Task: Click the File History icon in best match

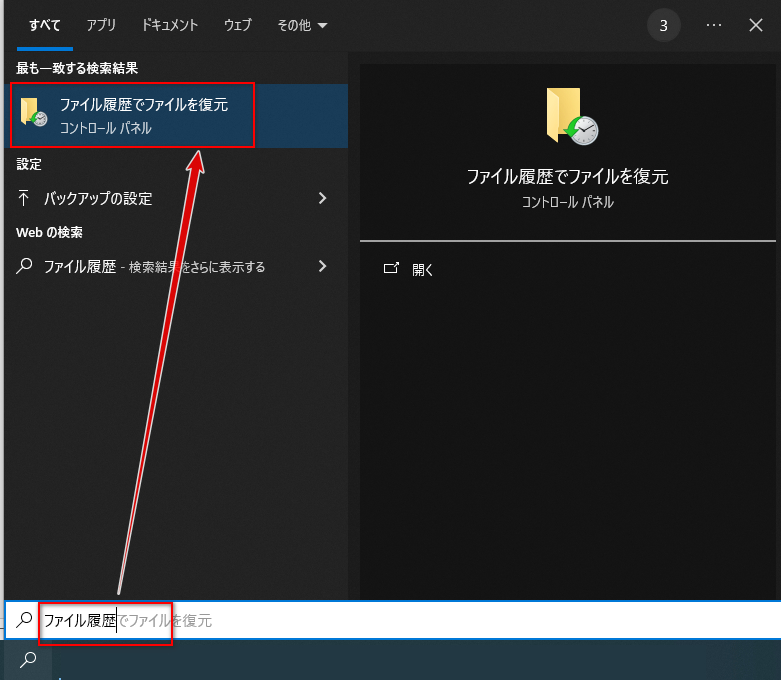Action: (x=34, y=112)
